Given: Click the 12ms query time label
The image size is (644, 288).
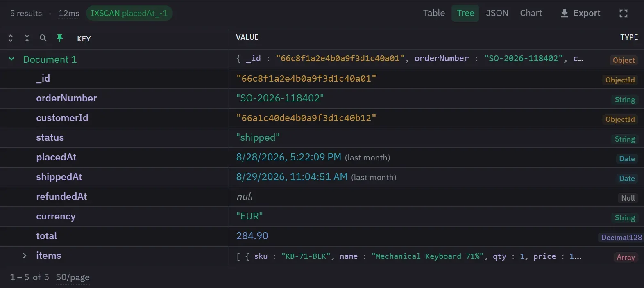Looking at the screenshot, I should (x=69, y=14).
